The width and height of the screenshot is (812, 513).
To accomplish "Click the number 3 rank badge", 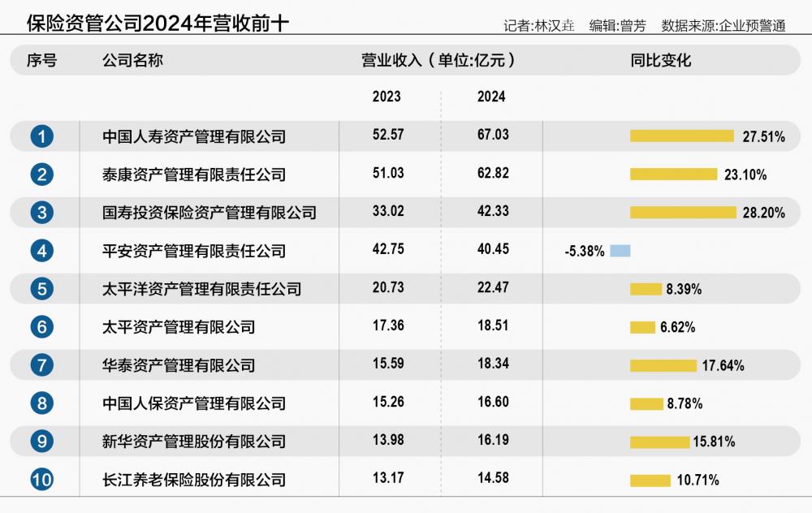I will tap(42, 213).
